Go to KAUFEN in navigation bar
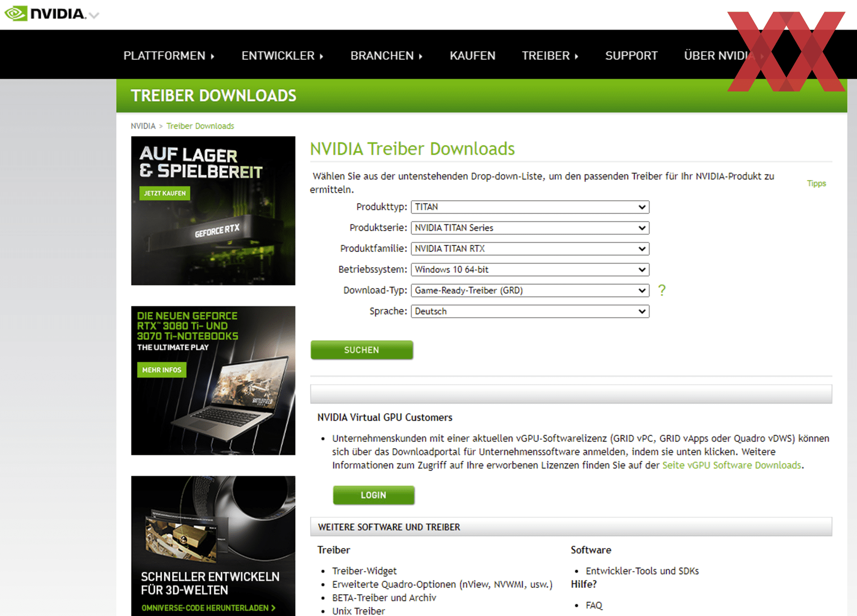Viewport: 857px width, 616px height. coord(473,56)
